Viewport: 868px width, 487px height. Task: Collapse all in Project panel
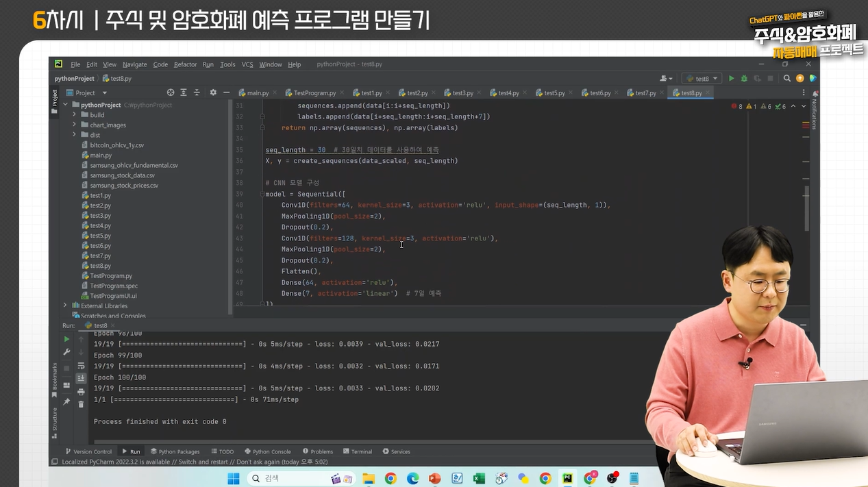(197, 92)
